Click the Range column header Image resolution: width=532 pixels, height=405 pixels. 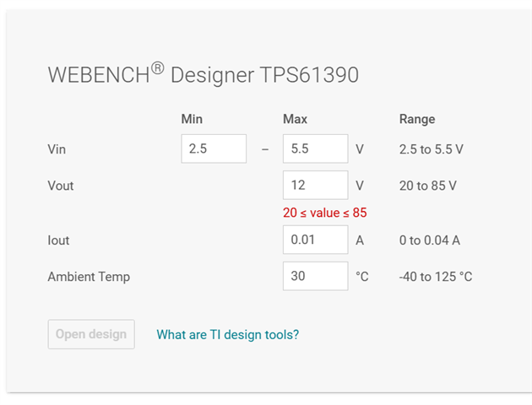[x=417, y=119]
